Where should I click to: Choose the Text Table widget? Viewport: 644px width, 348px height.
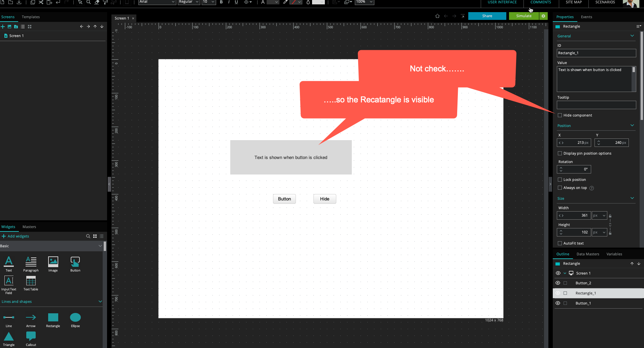[31, 281]
